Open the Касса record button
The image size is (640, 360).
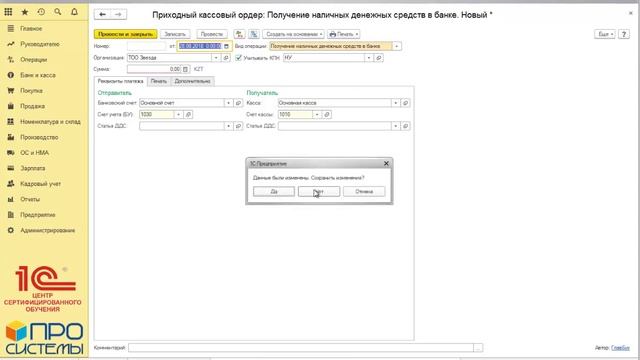click(x=406, y=103)
